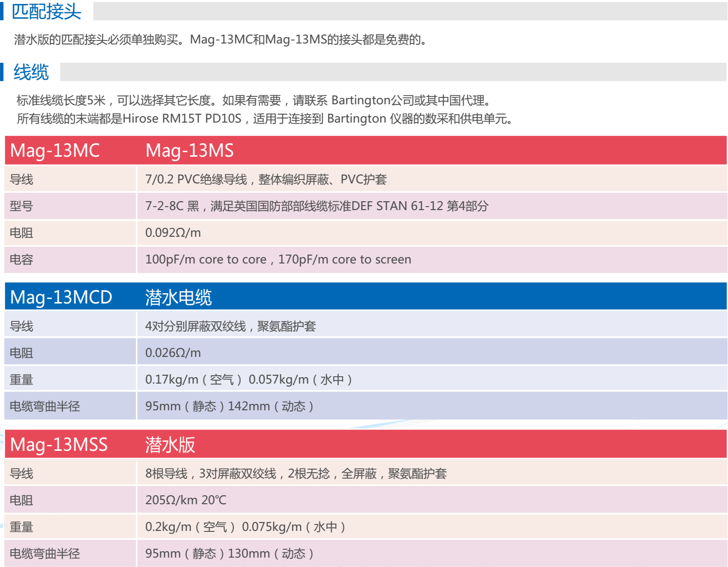Screen dimensions: 728x567
Task: Click 电缆弯曲半径 label in Mag-13MSS table
Action: point(45,554)
